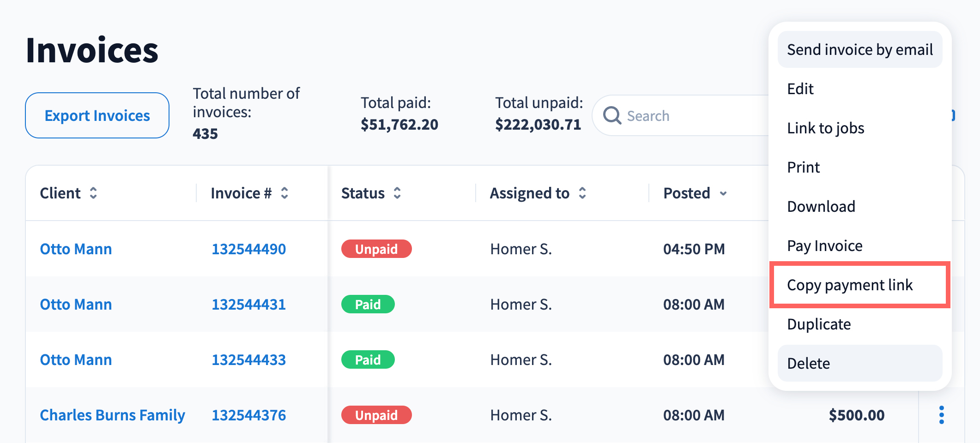Choose Print in the menu
The width and height of the screenshot is (980, 443).
pos(803,167)
